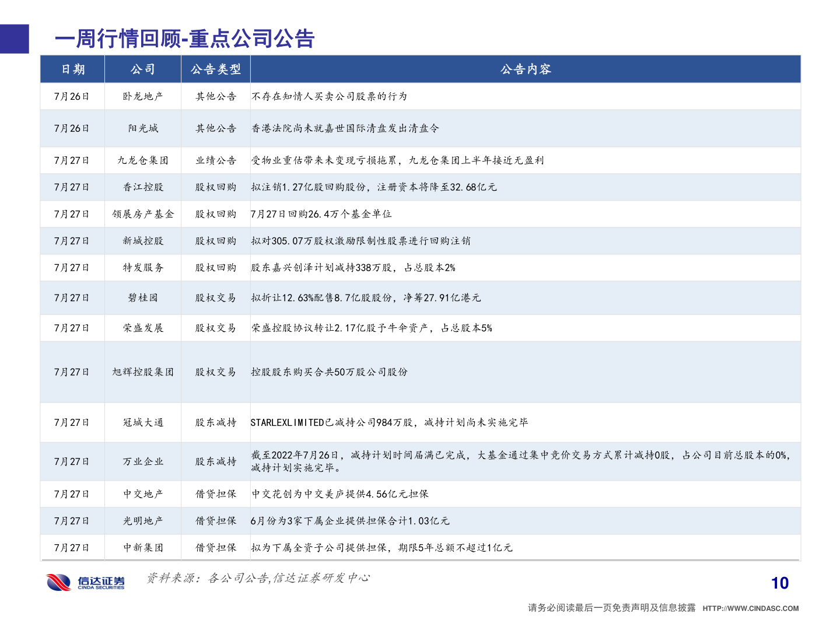Select the 冠城大通 announcement row
The height and width of the screenshot is (630, 840).
coord(143,422)
